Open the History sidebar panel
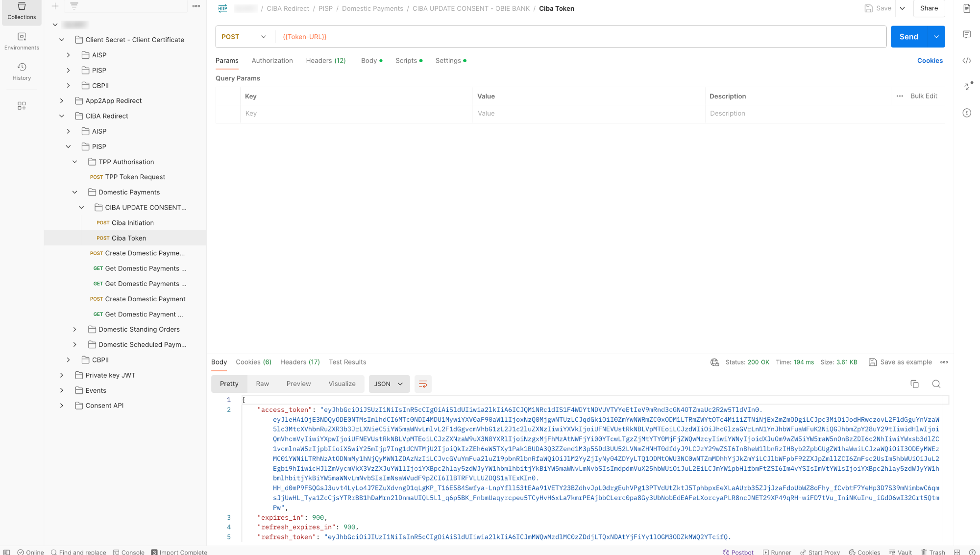This screenshot has height=555, width=980. tap(22, 72)
